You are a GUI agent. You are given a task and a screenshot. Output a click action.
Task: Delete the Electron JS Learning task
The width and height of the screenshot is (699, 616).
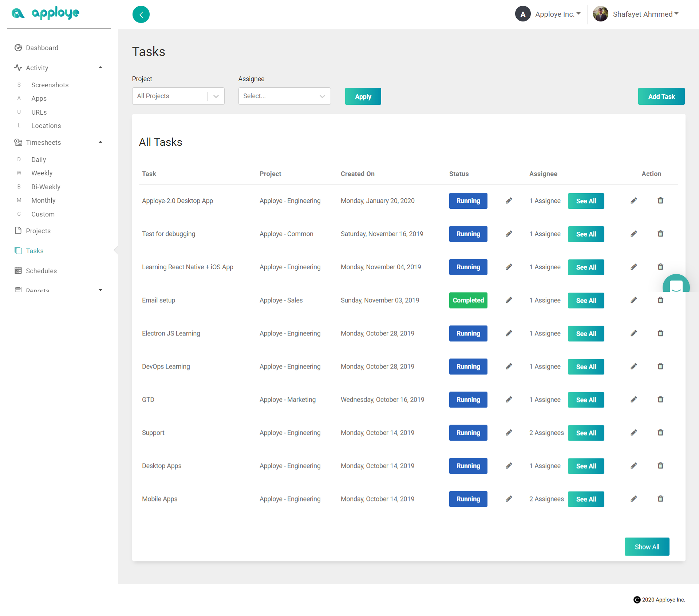coord(660,333)
